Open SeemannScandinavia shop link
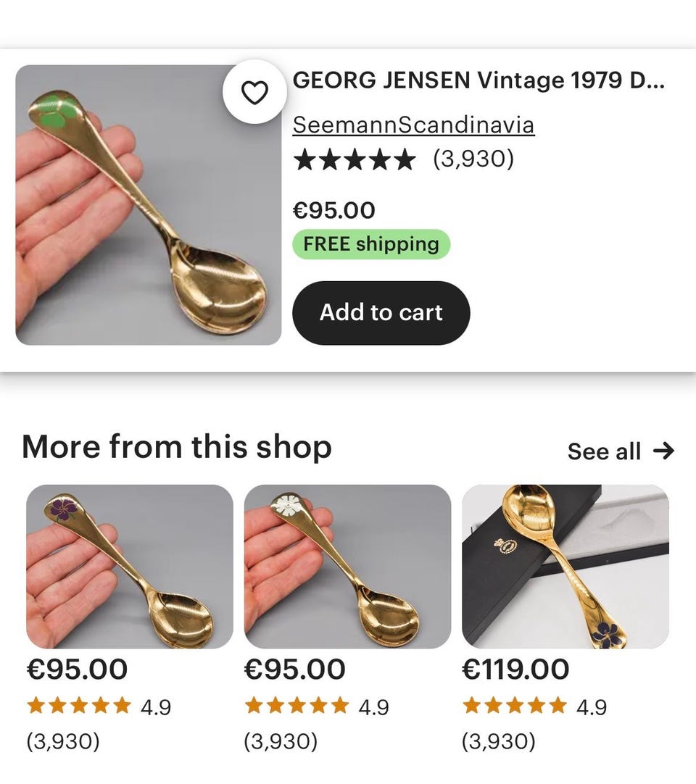The image size is (696, 784). 413,125
